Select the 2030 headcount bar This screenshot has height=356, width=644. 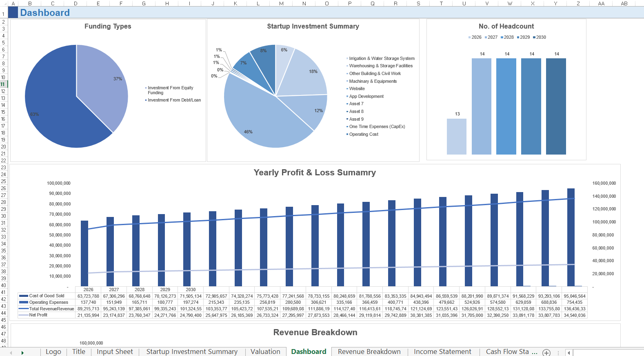(556, 106)
